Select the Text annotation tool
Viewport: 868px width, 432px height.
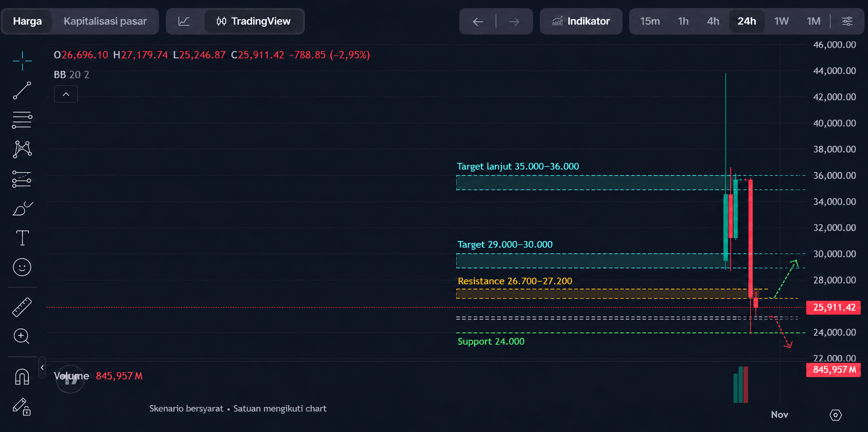[x=22, y=238]
